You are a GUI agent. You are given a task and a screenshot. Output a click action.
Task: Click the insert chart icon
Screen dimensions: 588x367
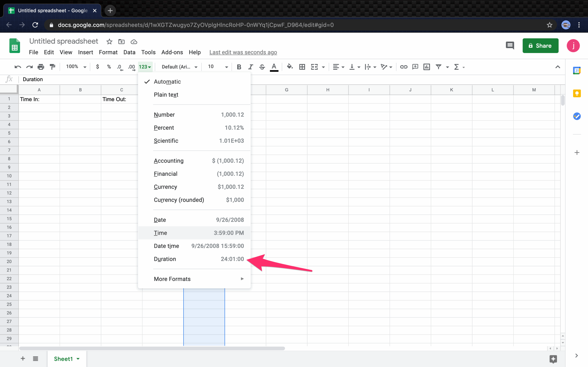(x=427, y=67)
